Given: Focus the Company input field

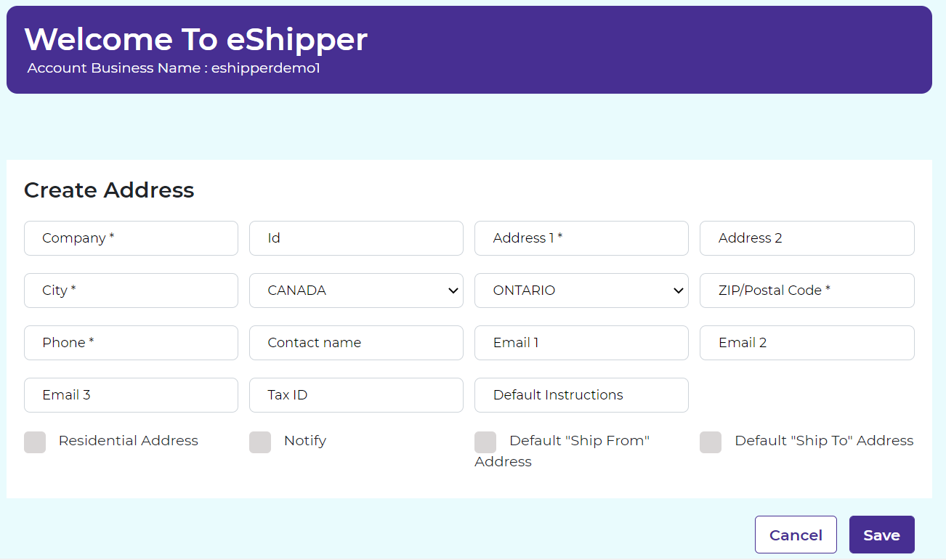Looking at the screenshot, I should click(x=131, y=238).
